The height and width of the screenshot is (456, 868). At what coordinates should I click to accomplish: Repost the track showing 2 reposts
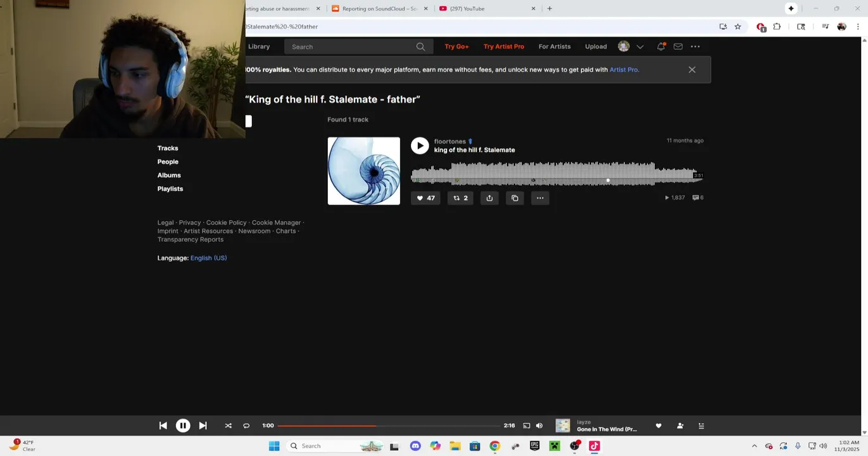coord(460,198)
